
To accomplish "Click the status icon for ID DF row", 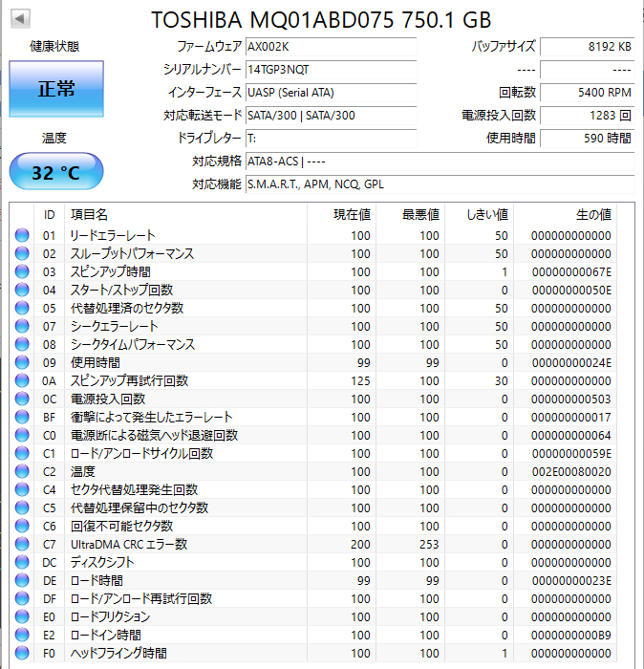I will click(22, 598).
